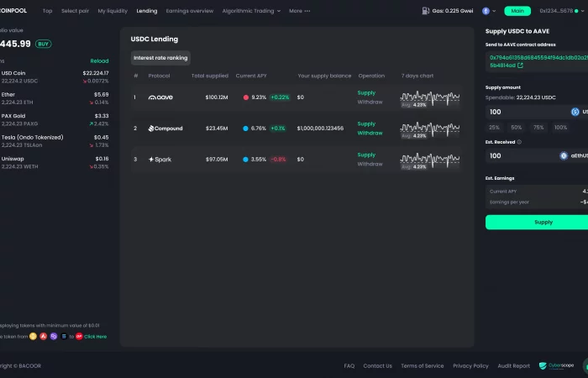
Task: Select the PAX Gold portfolio row
Action: click(x=55, y=119)
